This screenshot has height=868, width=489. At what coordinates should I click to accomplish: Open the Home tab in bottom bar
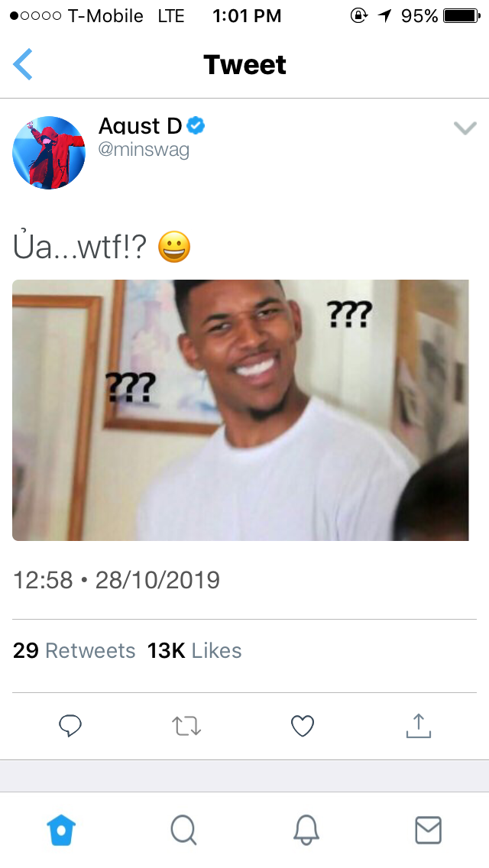[x=61, y=831]
